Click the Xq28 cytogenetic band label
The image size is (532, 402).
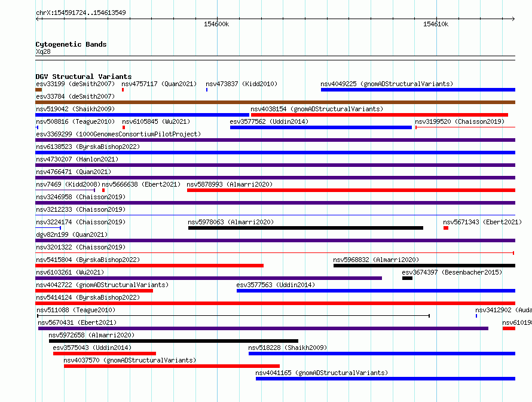click(43, 51)
